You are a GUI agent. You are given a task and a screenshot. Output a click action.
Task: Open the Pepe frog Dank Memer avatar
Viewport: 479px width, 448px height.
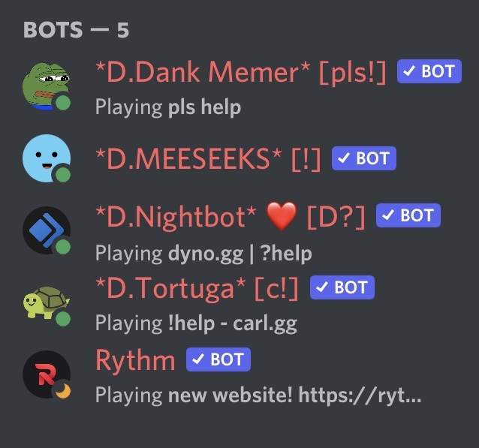pos(47,86)
